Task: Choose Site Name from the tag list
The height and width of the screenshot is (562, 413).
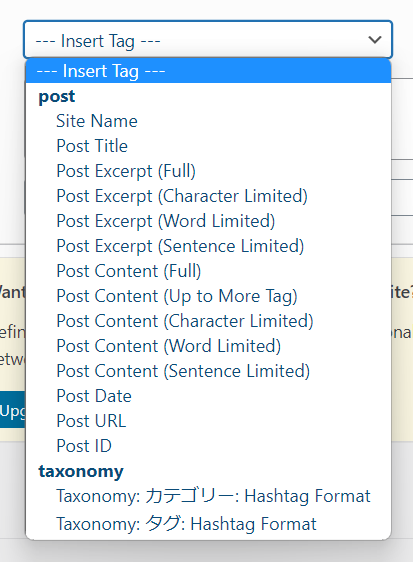Action: pyautogui.click(x=208, y=121)
